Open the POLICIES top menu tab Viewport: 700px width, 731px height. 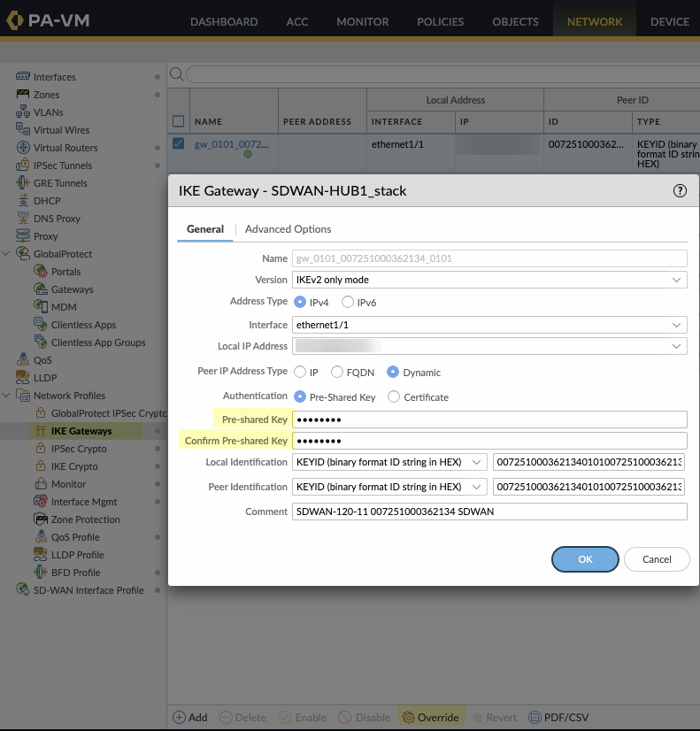click(x=440, y=21)
